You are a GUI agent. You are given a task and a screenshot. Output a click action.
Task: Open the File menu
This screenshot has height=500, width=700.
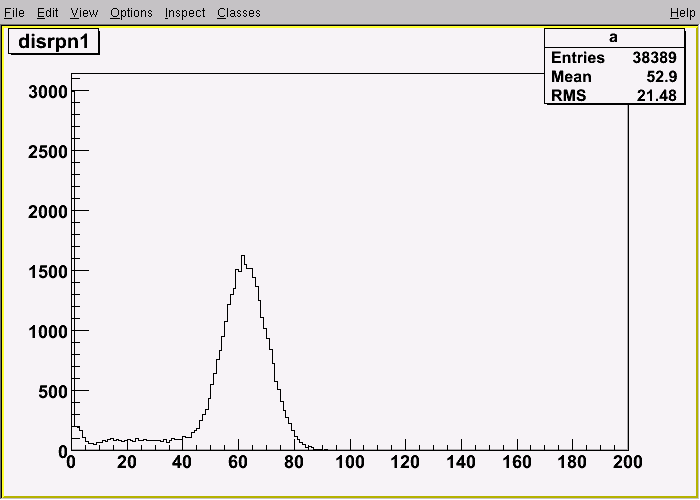(14, 13)
